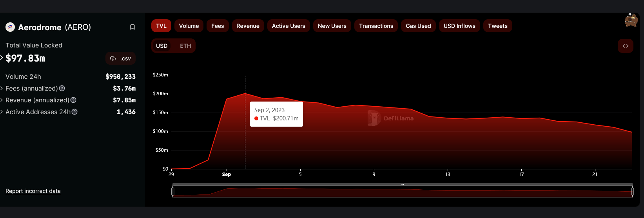Select the USD Inflows chart tab
644x218 pixels.
pos(459,26)
